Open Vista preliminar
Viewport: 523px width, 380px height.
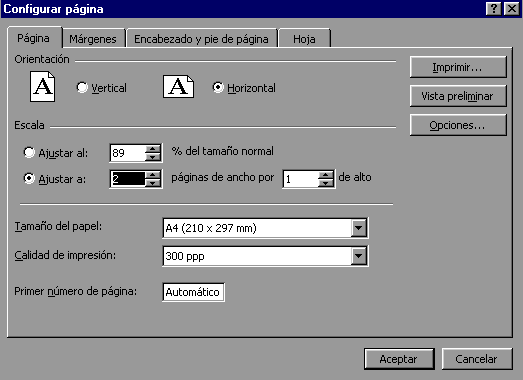click(458, 96)
